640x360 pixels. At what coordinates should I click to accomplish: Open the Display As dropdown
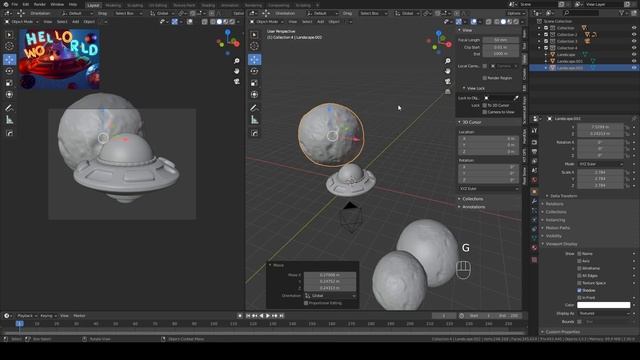604,313
